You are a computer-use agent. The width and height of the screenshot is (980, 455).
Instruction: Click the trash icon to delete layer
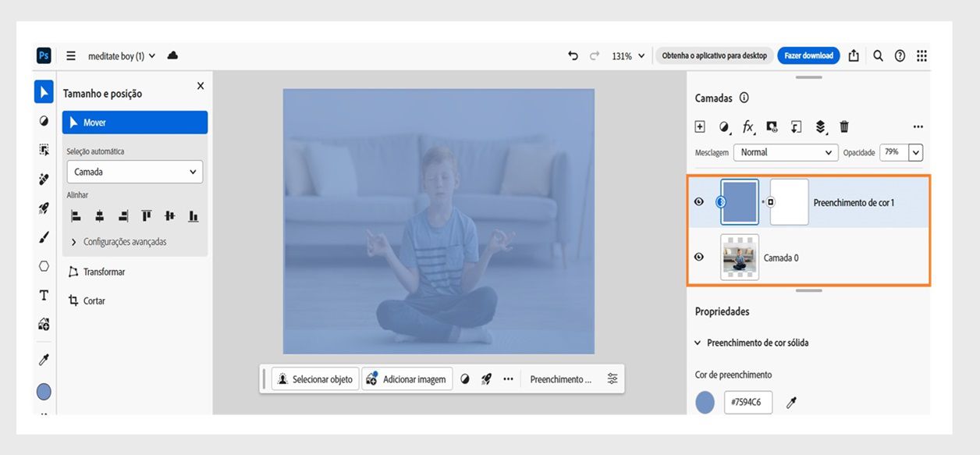tap(844, 126)
